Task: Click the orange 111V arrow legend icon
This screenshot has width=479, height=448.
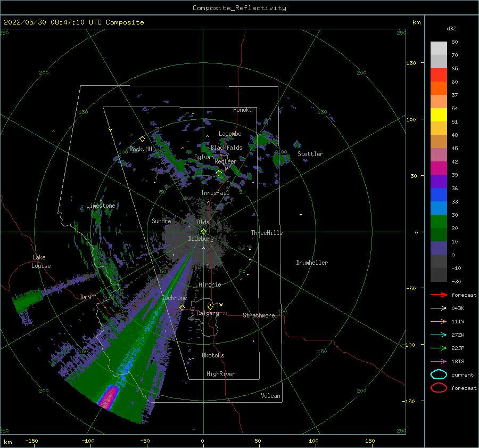Action: click(439, 321)
